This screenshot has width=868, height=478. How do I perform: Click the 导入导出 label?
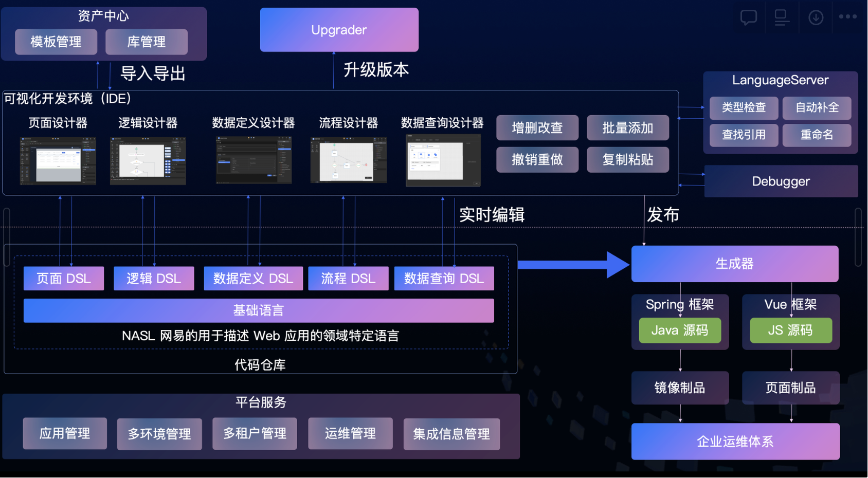coord(153,73)
